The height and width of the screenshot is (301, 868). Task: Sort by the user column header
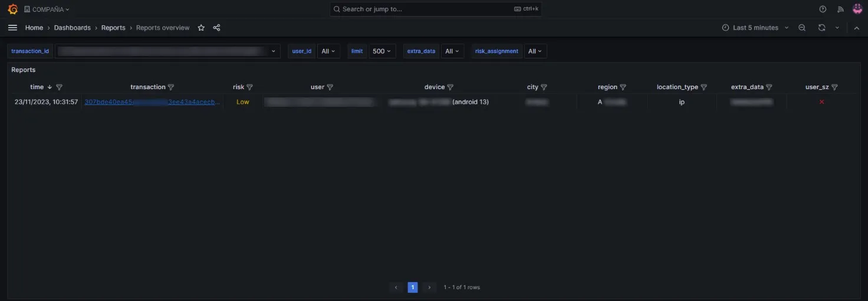pyautogui.click(x=317, y=87)
